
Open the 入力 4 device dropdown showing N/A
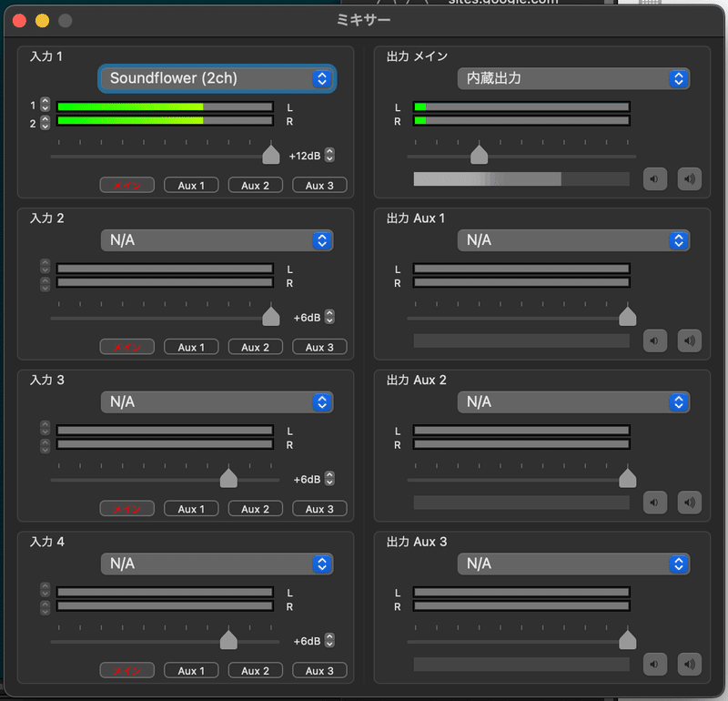[x=217, y=564]
